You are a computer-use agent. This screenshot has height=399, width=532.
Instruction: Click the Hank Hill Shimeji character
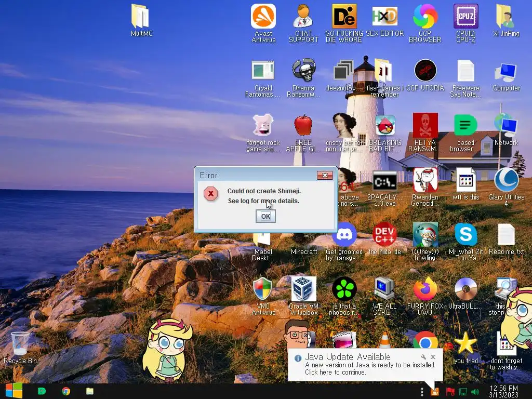click(x=297, y=335)
